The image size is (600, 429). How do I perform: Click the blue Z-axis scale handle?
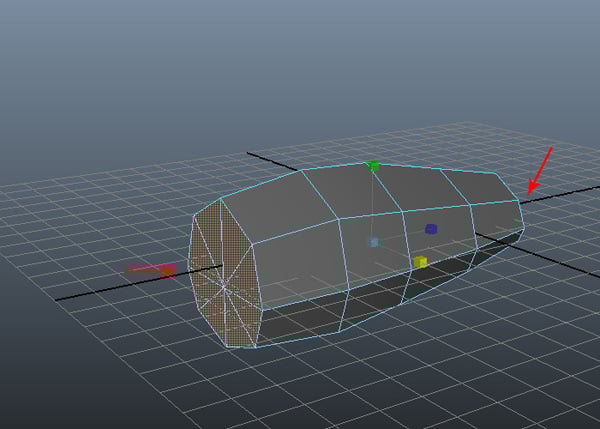(x=431, y=229)
